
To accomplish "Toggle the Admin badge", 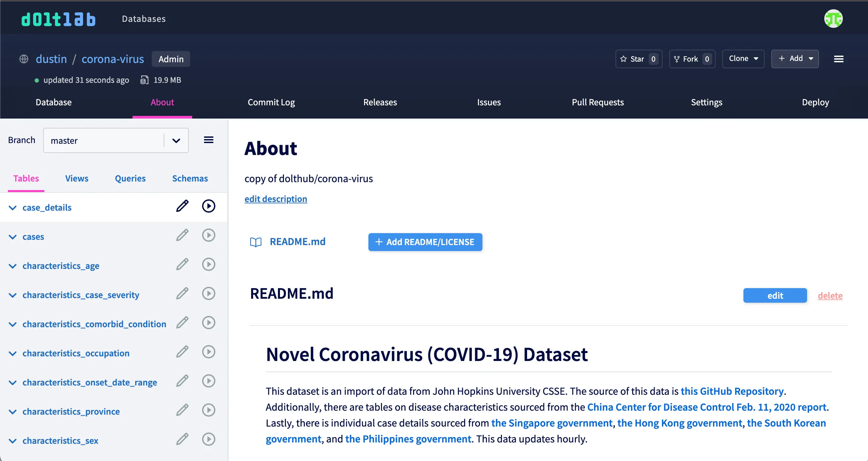I will [171, 59].
